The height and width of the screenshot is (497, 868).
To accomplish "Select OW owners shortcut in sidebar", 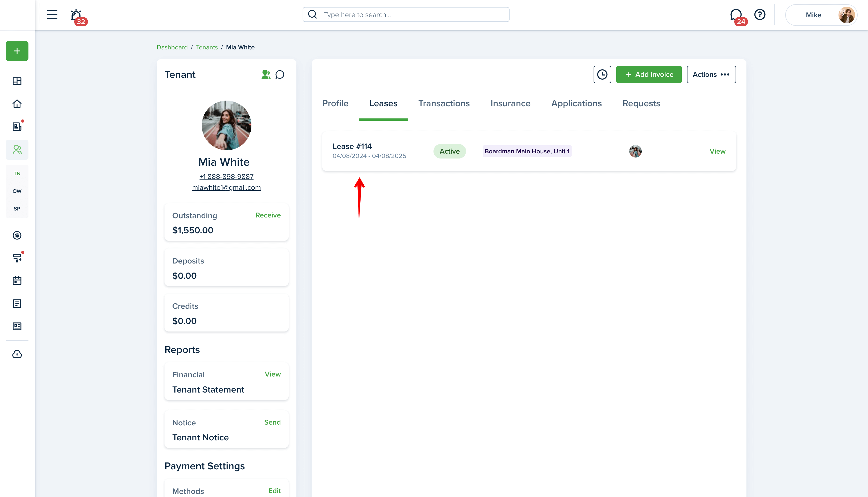I will pyautogui.click(x=17, y=191).
